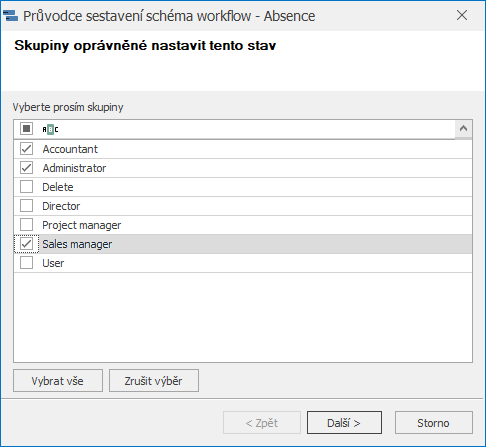Image resolution: width=486 pixels, height=447 pixels.
Task: Click the scroll up arrow in group list
Action: click(x=463, y=129)
